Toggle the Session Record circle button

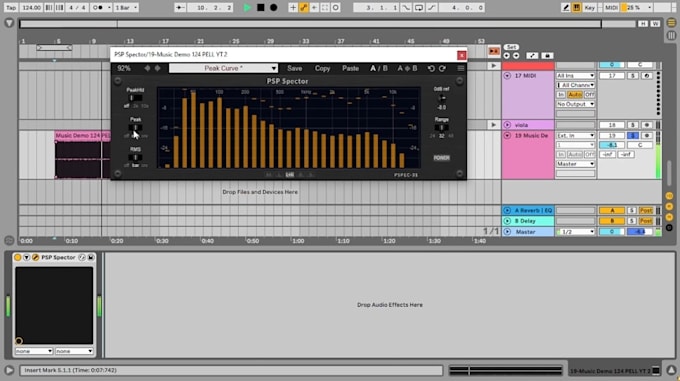point(336,7)
